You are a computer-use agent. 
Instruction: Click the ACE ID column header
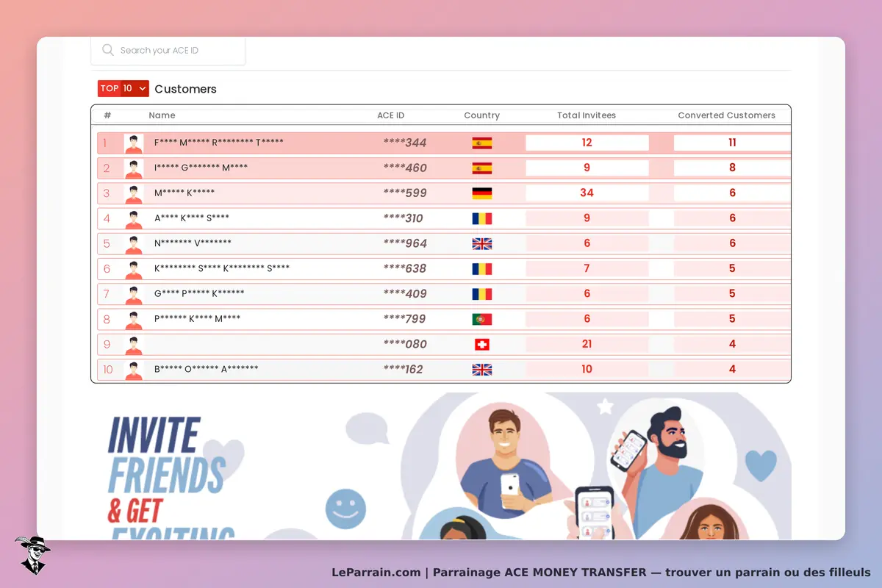pyautogui.click(x=391, y=115)
